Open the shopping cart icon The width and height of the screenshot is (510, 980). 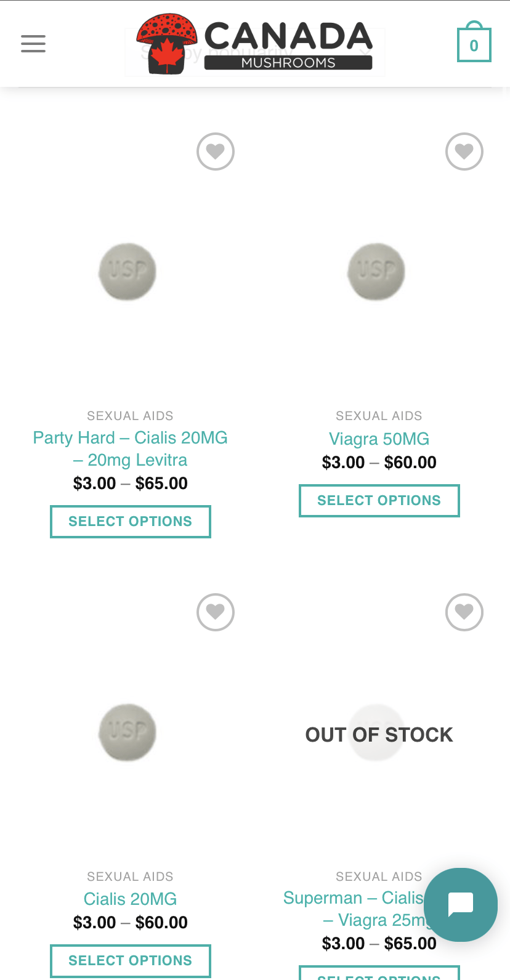tap(474, 44)
